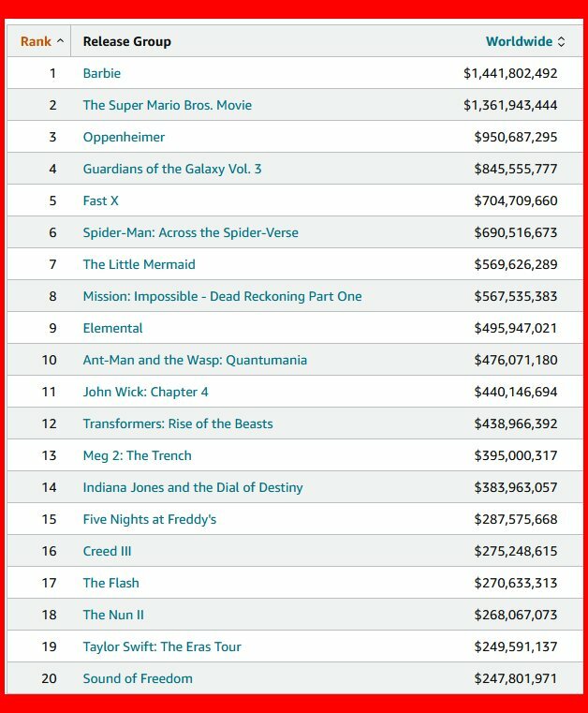Image resolution: width=588 pixels, height=713 pixels.
Task: Open Guardians of the Galaxy Vol. 3
Action: (x=172, y=169)
